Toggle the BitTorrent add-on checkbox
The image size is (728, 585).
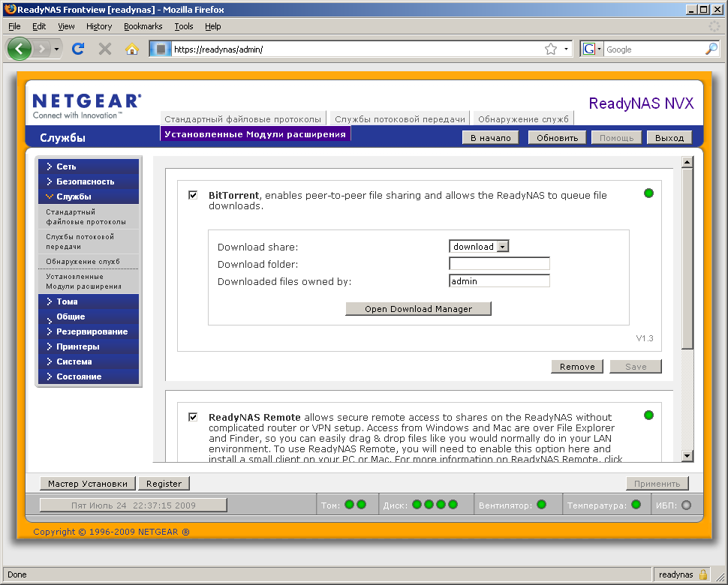[x=193, y=195]
